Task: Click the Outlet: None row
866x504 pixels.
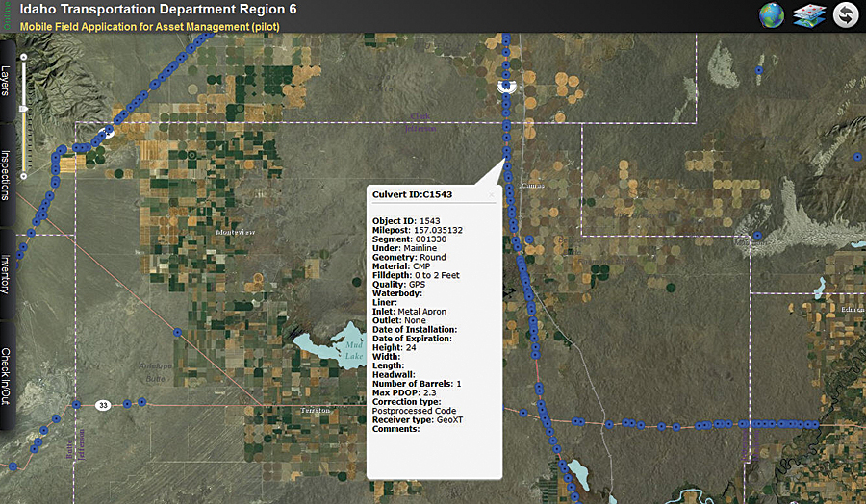Action: pyautogui.click(x=398, y=320)
